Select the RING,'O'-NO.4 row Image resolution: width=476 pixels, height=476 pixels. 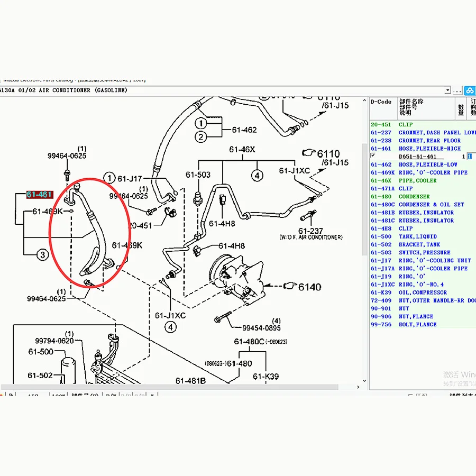pos(423,285)
